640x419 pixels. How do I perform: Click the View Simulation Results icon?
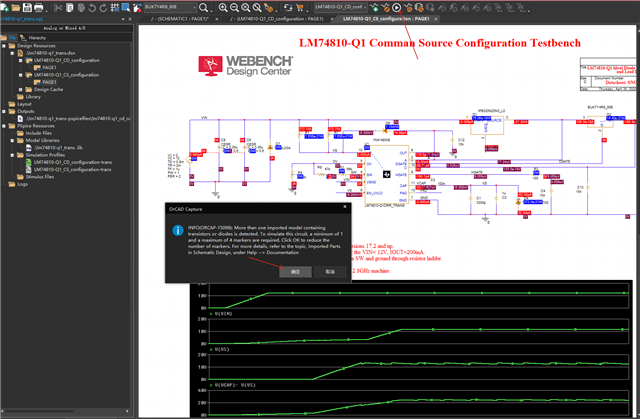(x=408, y=7)
